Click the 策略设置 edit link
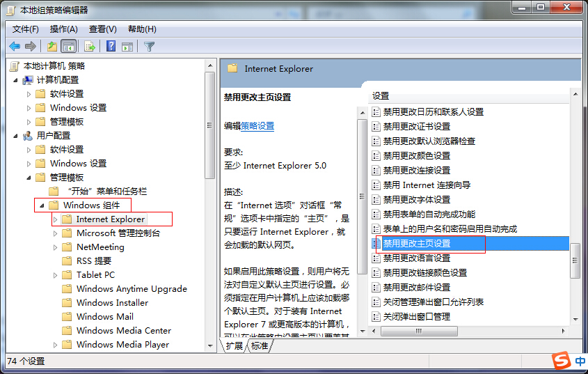 pos(257,126)
